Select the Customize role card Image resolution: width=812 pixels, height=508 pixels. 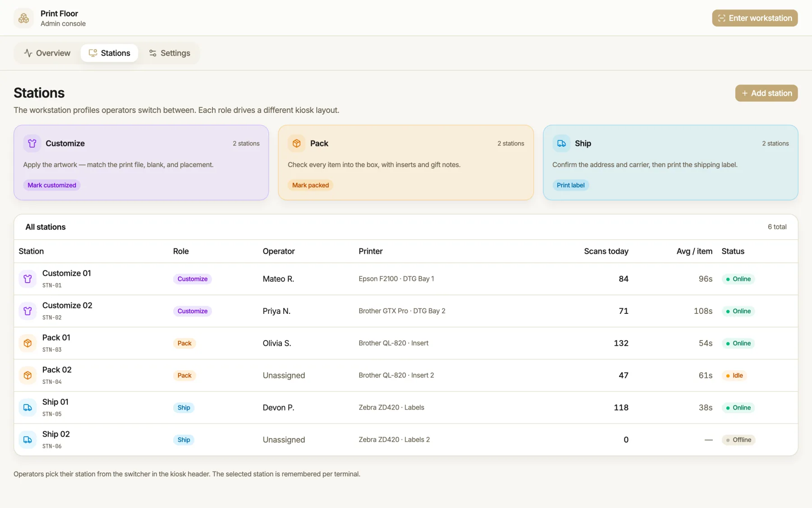pos(141,163)
